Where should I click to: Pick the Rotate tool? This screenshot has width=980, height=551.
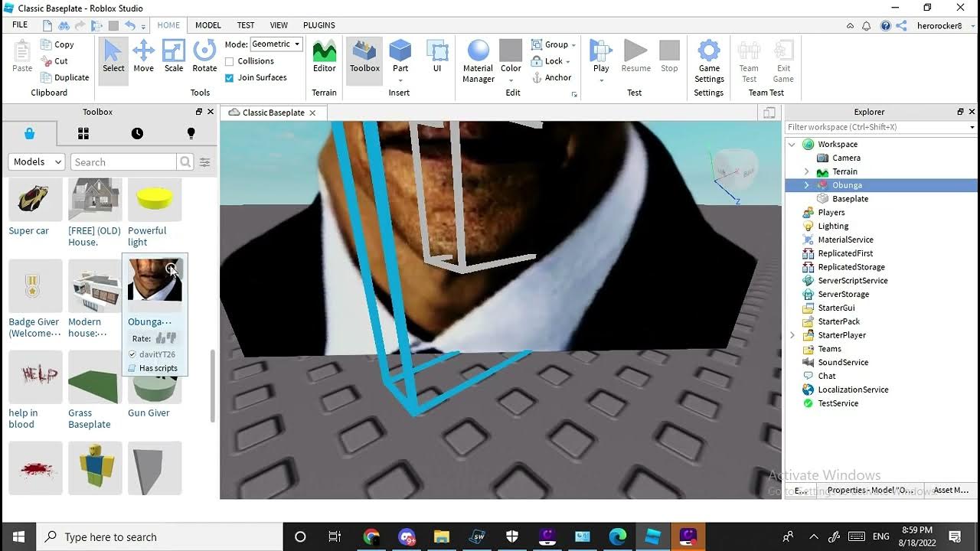(x=204, y=57)
